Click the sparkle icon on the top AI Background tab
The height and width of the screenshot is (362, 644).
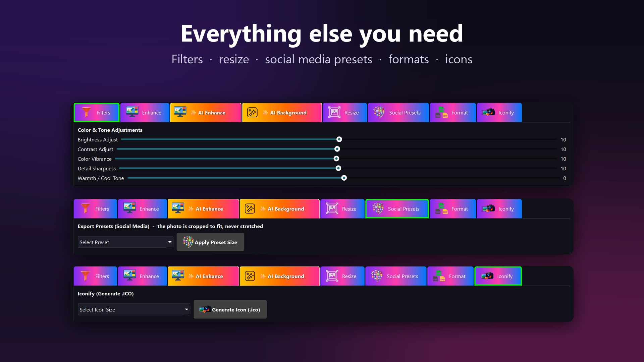tap(252, 112)
